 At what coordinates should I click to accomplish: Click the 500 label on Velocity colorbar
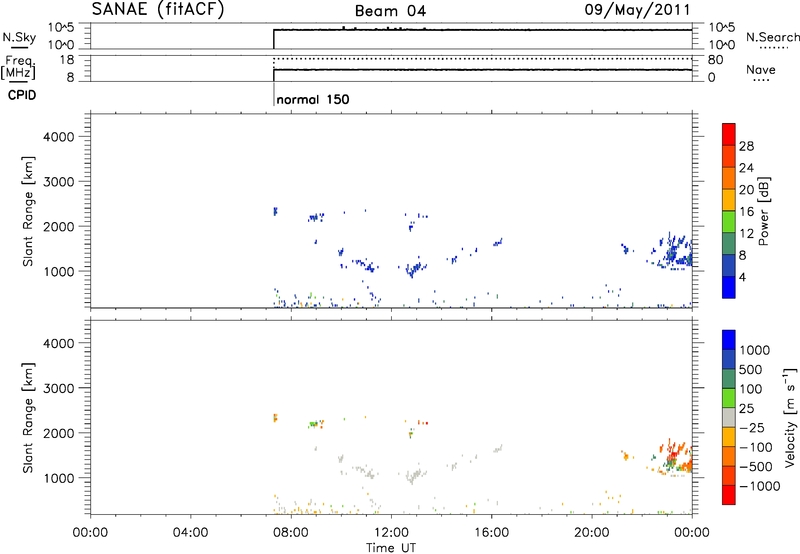click(x=751, y=369)
